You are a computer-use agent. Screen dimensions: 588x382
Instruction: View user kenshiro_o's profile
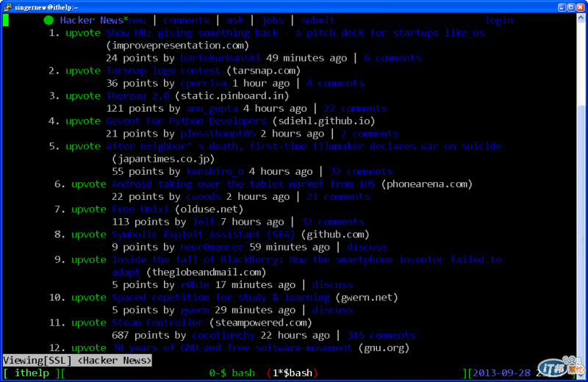tap(215, 172)
